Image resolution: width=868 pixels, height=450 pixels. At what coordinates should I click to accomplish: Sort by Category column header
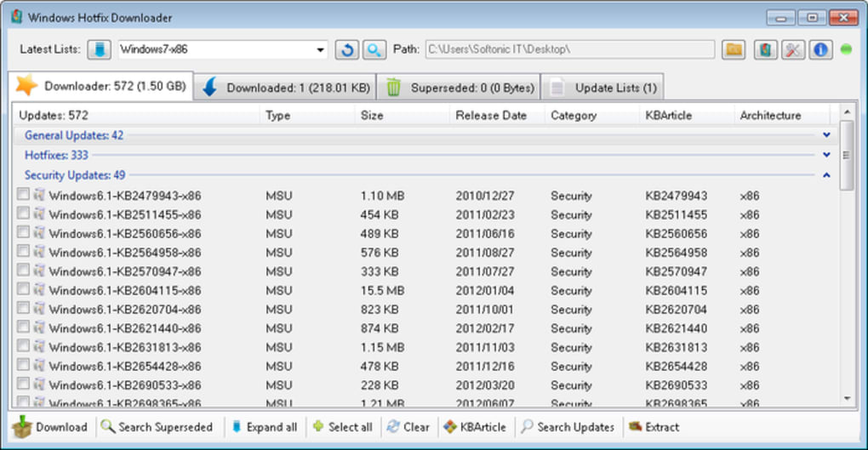point(591,115)
